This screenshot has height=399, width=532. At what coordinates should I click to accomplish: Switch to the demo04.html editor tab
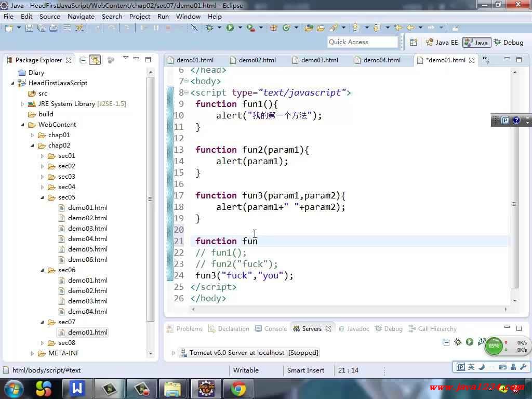tap(382, 60)
